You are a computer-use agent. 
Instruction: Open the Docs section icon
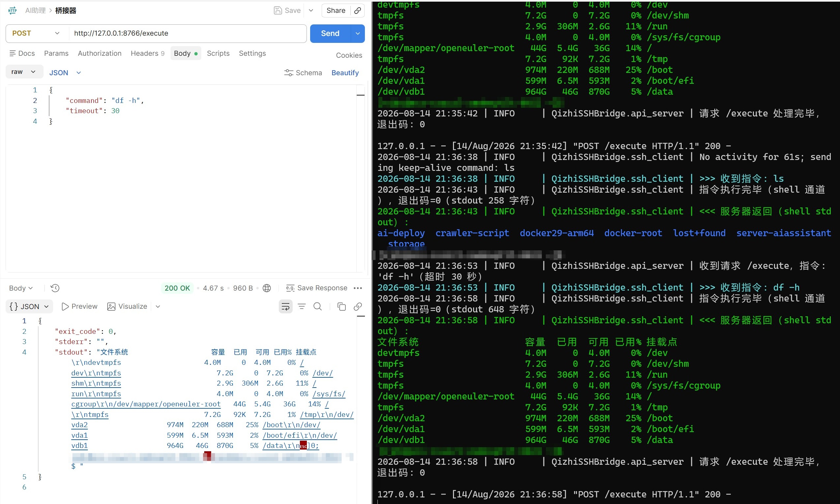(x=13, y=53)
